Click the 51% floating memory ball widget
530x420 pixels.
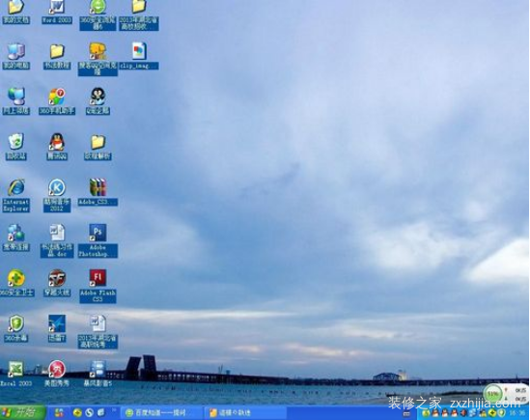coord(492,394)
